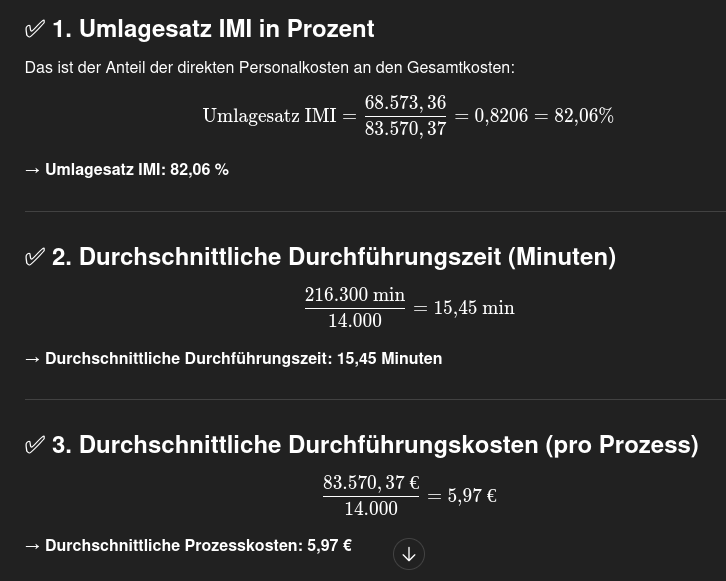Click the checkmark beside Durchführungskosten heading
This screenshot has height=581, width=726.
point(35,445)
